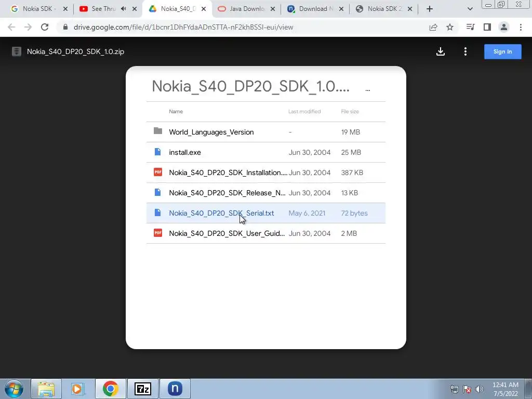Close the Java Download tab
Image resolution: width=532 pixels, height=399 pixels.
273,9
